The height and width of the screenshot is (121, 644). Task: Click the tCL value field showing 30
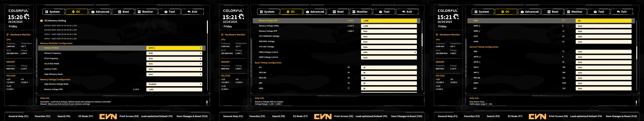389,67
